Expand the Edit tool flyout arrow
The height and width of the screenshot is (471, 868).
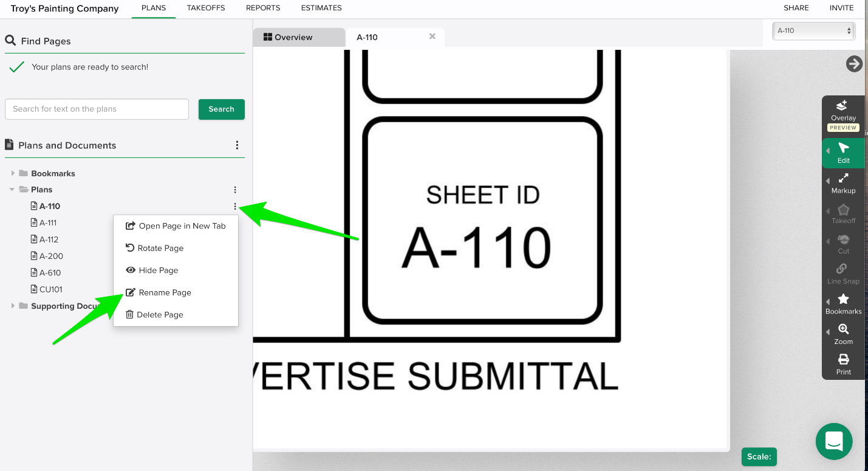(x=828, y=151)
